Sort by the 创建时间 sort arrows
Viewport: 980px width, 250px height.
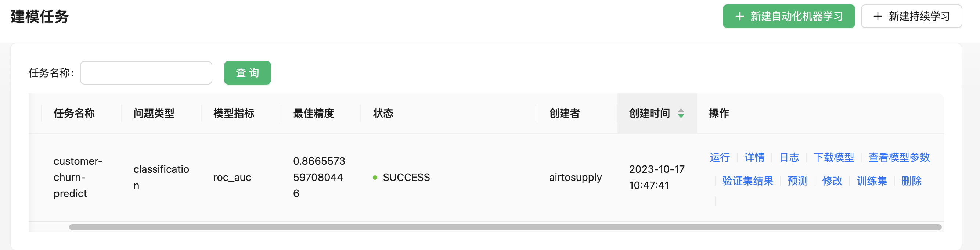coord(681,113)
